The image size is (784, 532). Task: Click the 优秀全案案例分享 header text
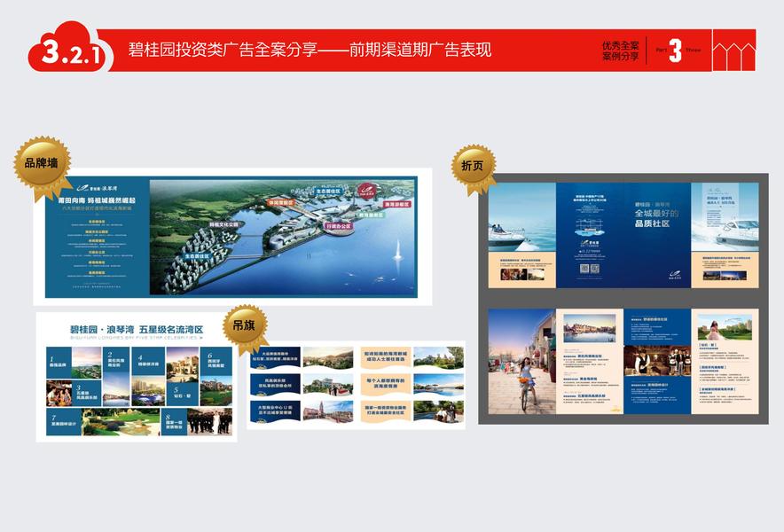click(x=621, y=51)
